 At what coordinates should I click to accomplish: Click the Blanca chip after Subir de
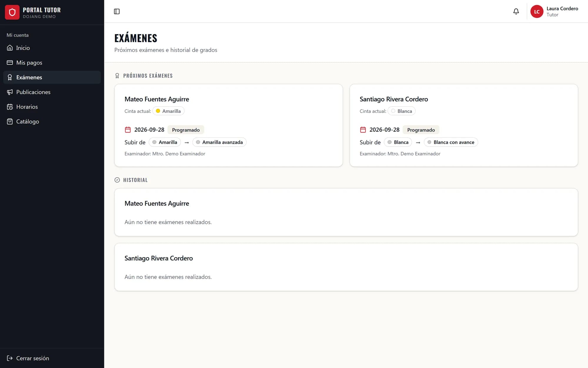(398, 142)
